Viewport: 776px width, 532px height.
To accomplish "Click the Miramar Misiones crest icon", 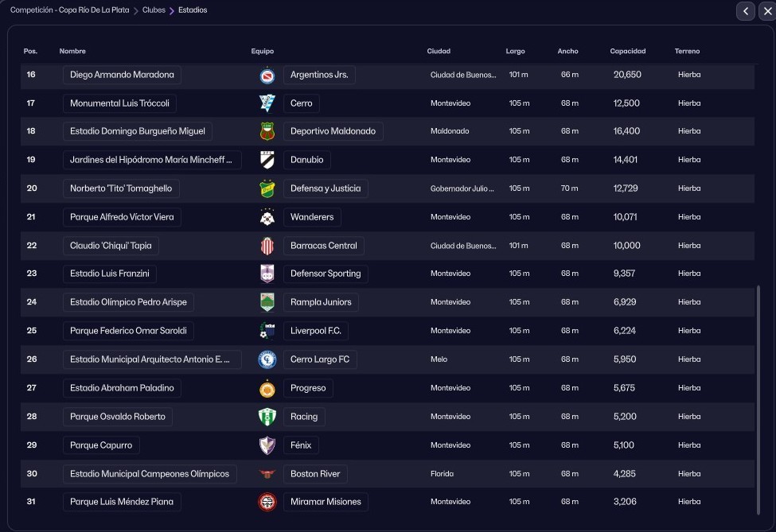I will tap(267, 502).
